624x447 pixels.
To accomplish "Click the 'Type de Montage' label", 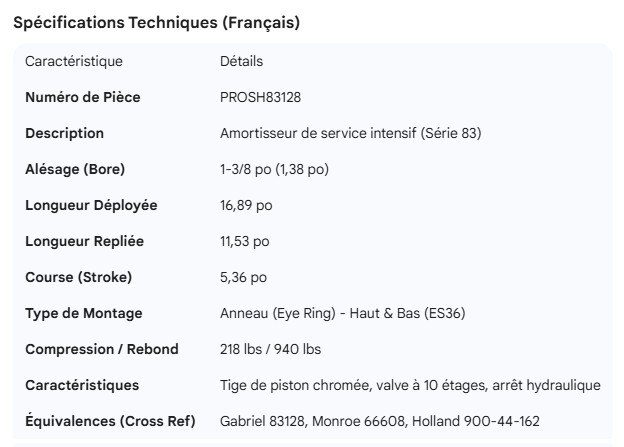I will click(83, 313).
